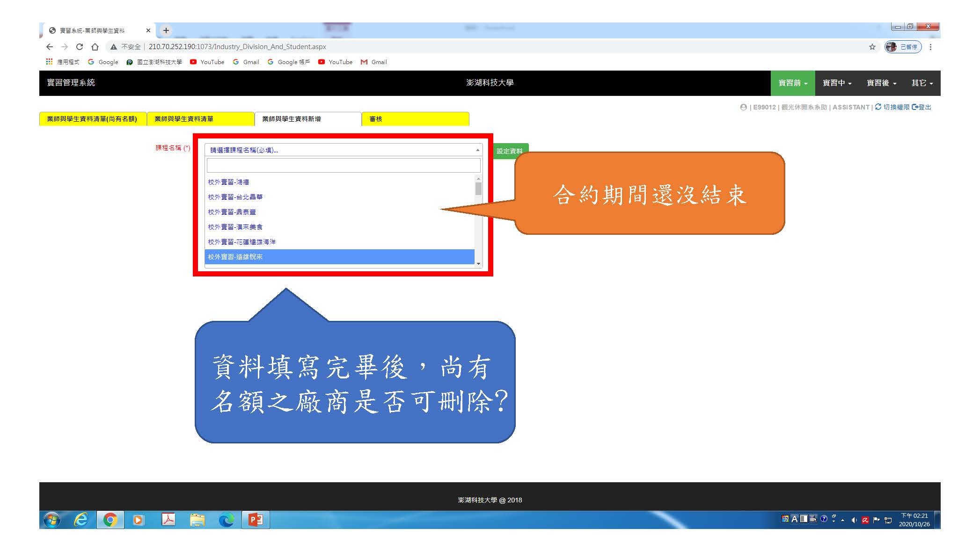
Task: Click 切換權限 to switch permissions
Action: pos(892,107)
